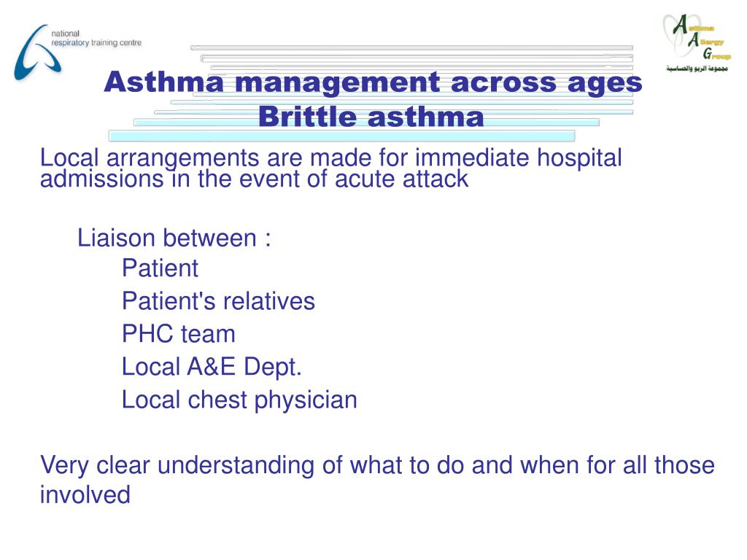The image size is (747, 560).
Task: Click the 'respiratory training centre' logo text
Action: [96, 43]
